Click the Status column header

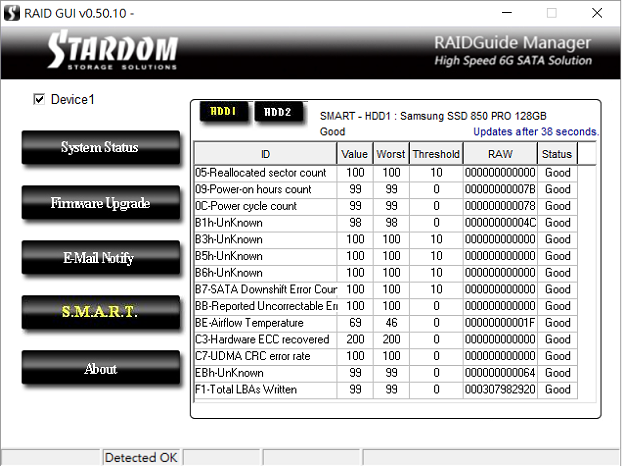click(557, 154)
